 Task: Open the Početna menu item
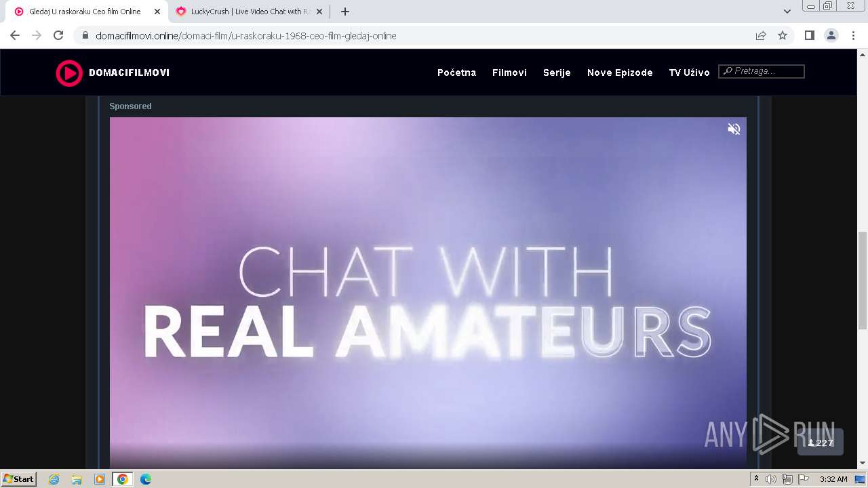[456, 73]
